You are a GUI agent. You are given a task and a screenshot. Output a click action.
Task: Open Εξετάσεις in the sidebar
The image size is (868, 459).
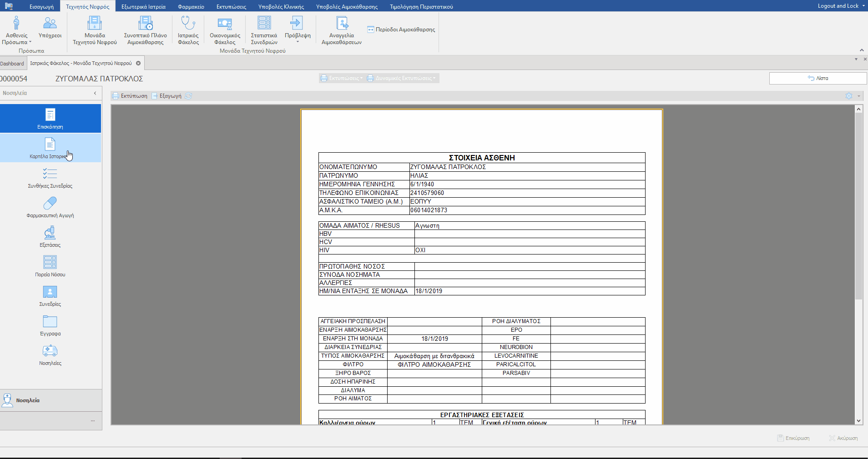tap(50, 237)
